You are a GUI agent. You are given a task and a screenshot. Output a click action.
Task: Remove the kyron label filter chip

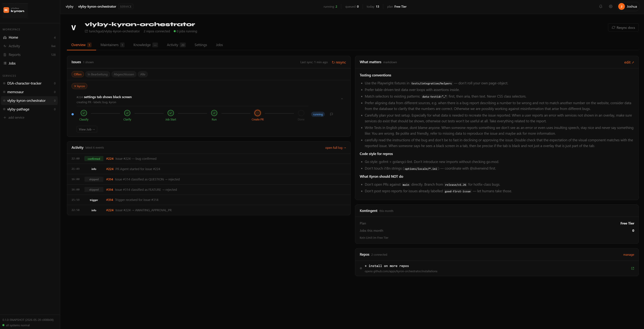(79, 86)
